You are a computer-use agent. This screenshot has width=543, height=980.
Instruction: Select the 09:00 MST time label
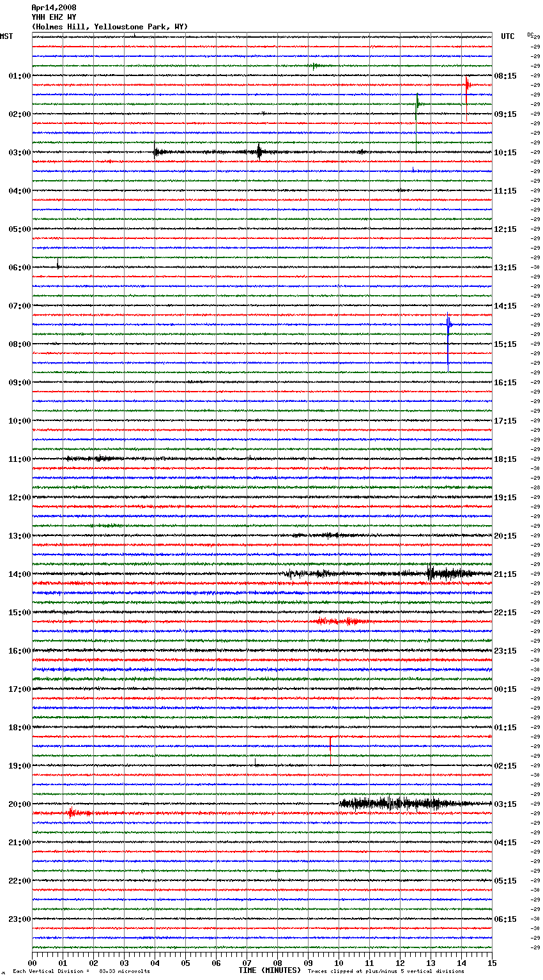pyautogui.click(x=19, y=383)
